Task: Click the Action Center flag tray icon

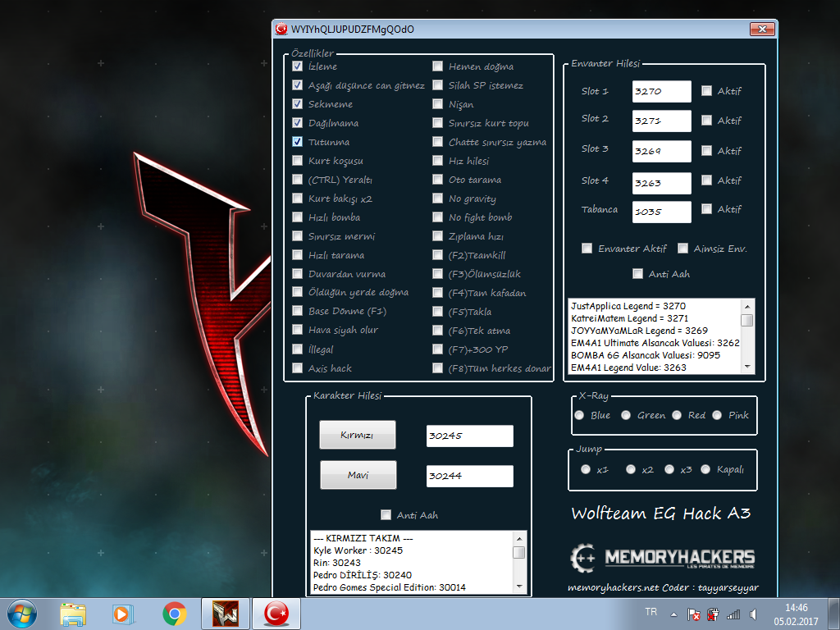Action: 694,614
